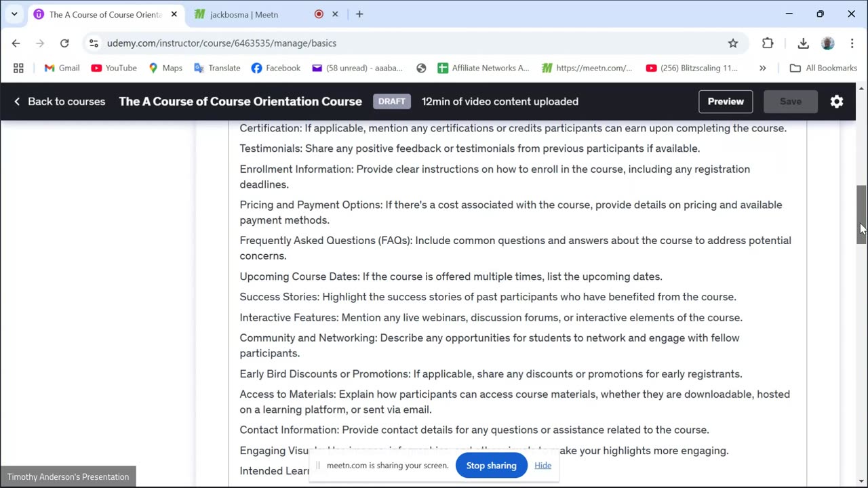Bookmark this page with the star icon

click(x=733, y=43)
